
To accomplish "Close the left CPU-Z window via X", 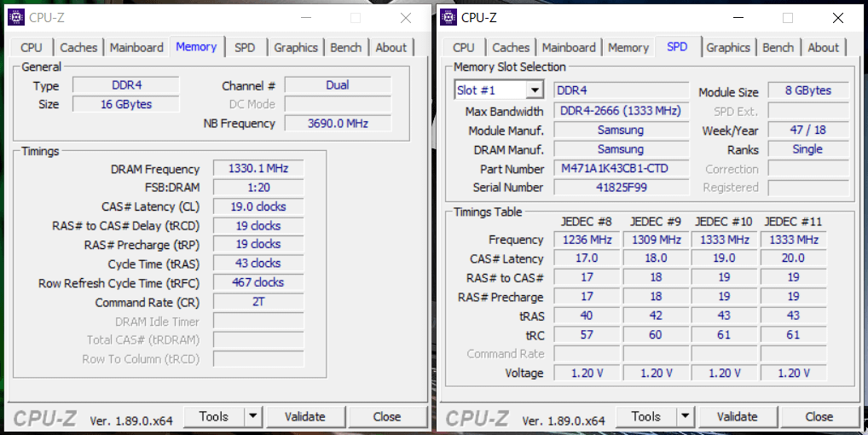I will coord(406,18).
